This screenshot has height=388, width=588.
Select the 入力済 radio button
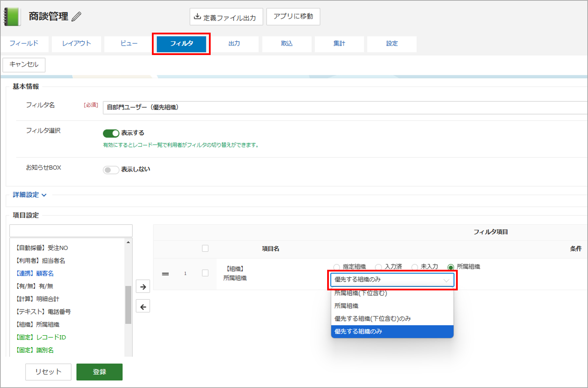tap(378, 267)
